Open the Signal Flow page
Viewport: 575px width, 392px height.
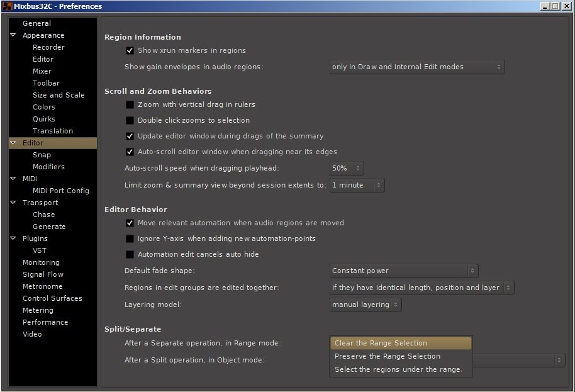pos(43,274)
